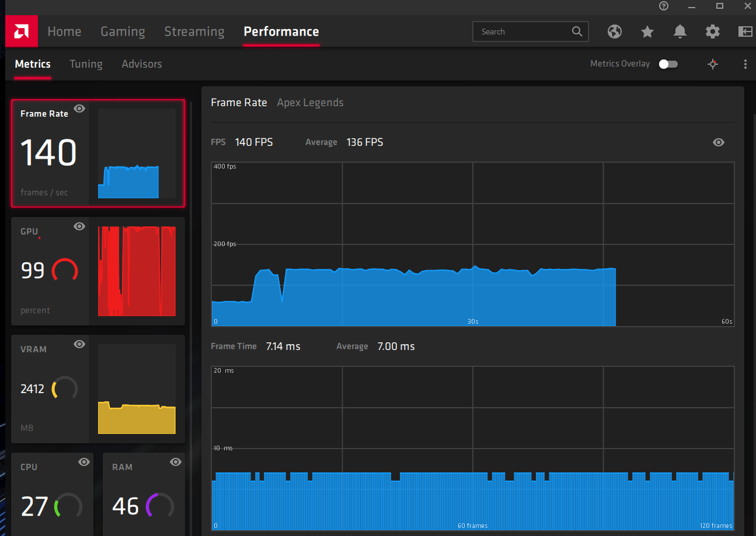Click the sidebar panel toggle icon

tap(745, 31)
